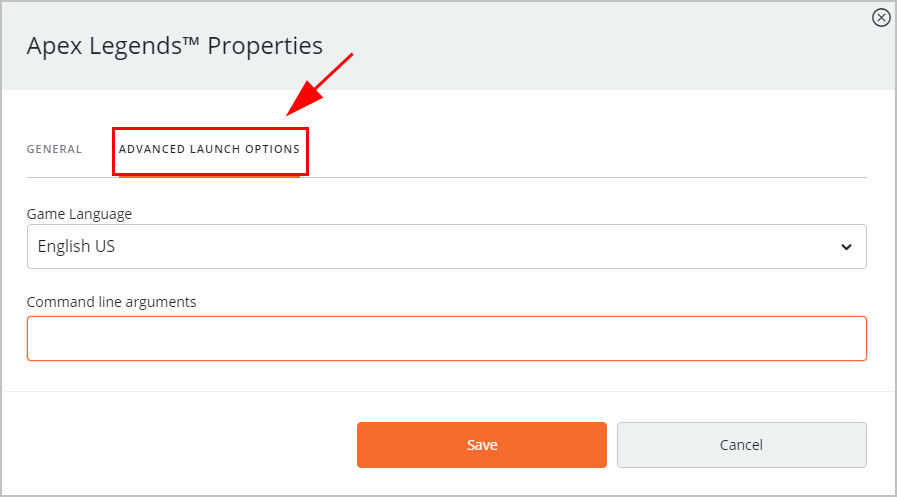Open the Advanced Launch Options tab
This screenshot has height=497, width=897.
[x=209, y=149]
